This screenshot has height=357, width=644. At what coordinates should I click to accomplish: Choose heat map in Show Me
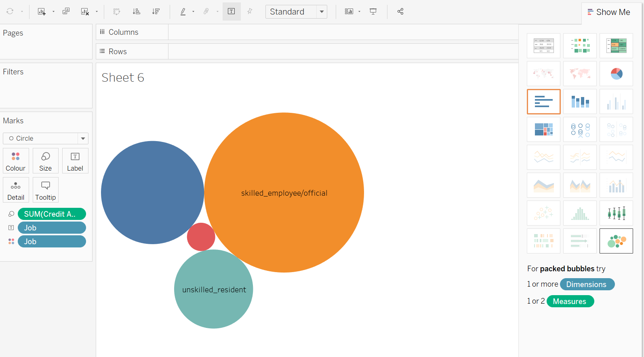click(x=580, y=46)
